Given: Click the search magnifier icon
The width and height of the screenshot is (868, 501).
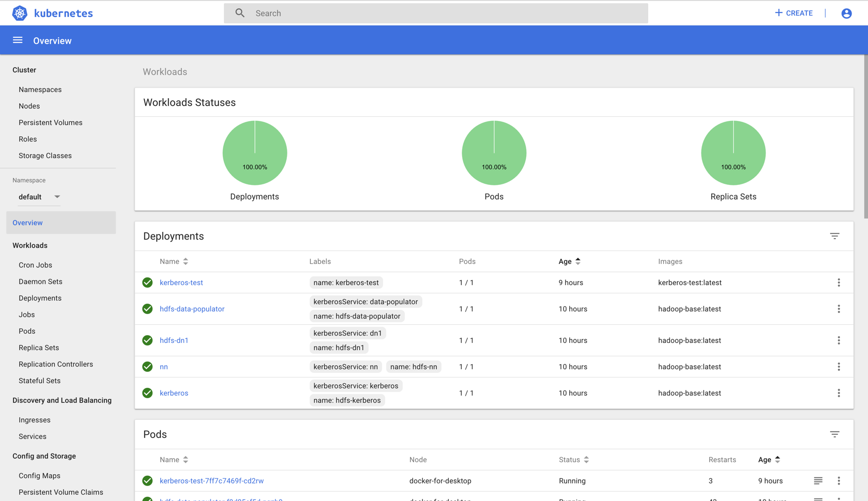Looking at the screenshot, I should [240, 13].
